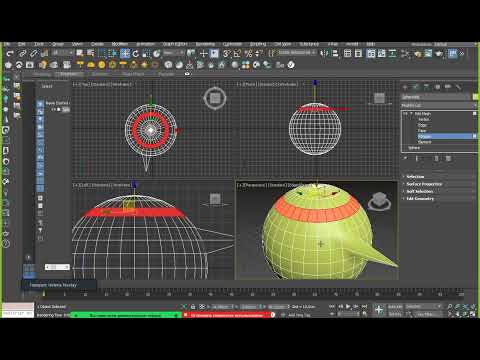Toggle Spinner Snap
Image resolution: width=480 pixels, height=360 pixels.
point(259,53)
